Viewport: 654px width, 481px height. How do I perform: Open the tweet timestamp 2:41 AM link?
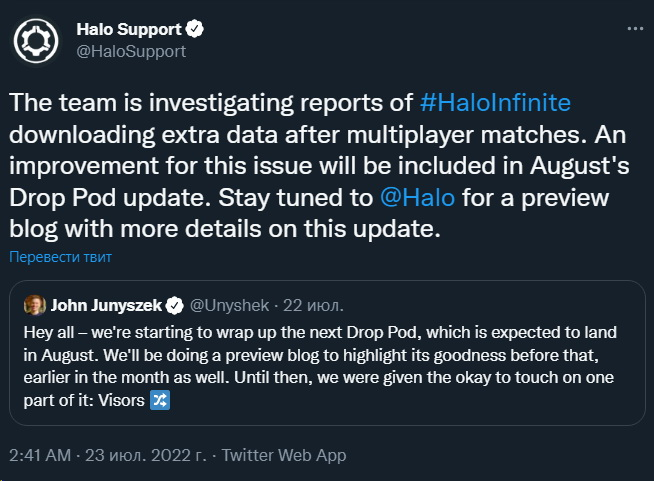coord(40,455)
